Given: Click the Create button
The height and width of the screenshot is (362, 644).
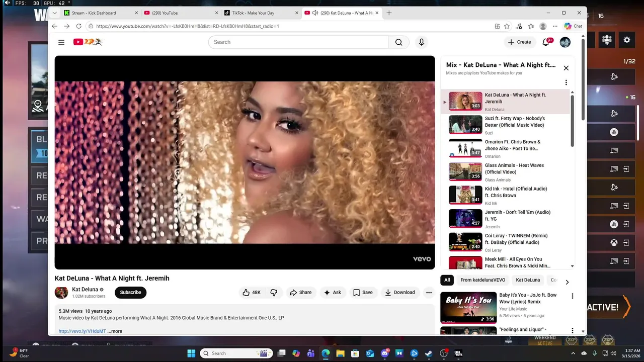Looking at the screenshot, I should (519, 42).
